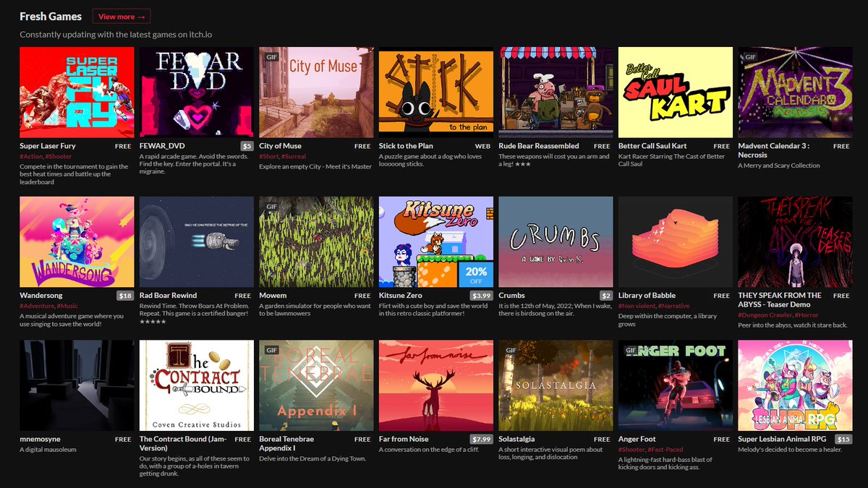The width and height of the screenshot is (868, 488).
Task: Open the Mowem game thumbnail
Action: [316, 242]
